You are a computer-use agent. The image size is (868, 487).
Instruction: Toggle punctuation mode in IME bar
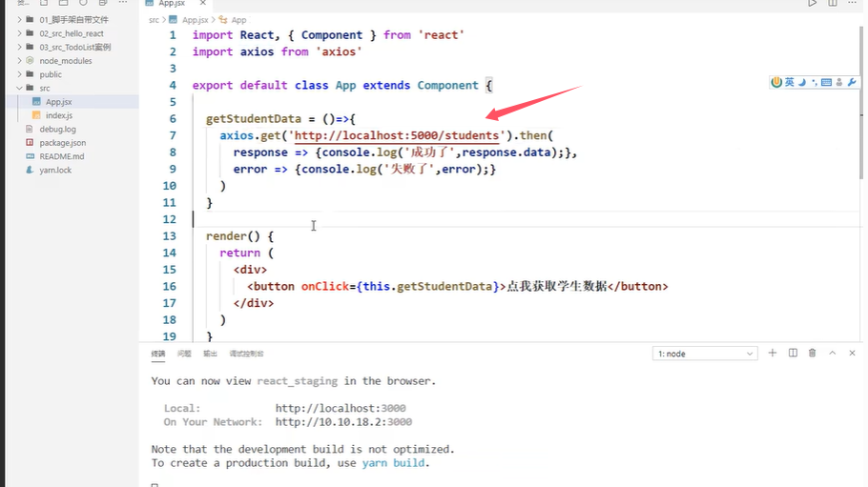(x=814, y=82)
